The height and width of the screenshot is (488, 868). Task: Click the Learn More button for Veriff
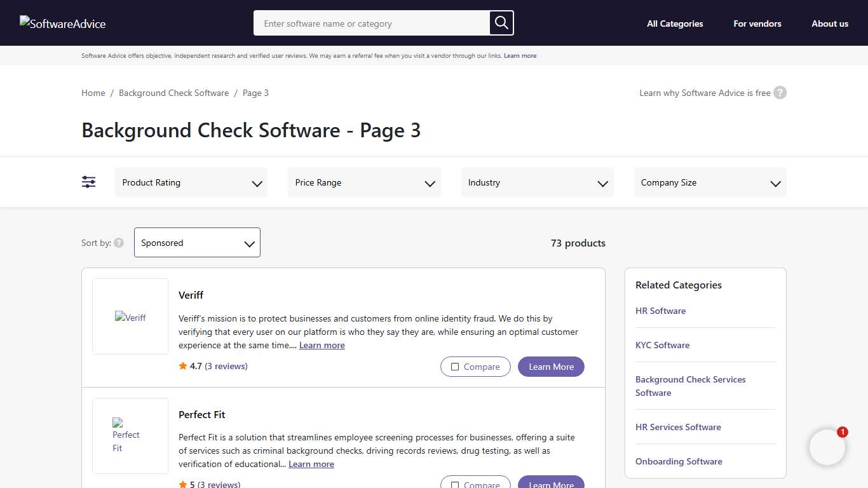point(550,367)
